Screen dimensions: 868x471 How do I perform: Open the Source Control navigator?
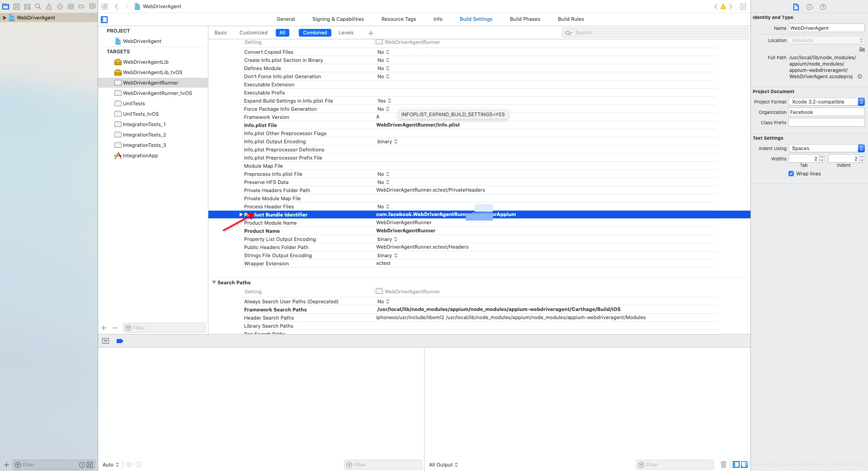[16, 6]
